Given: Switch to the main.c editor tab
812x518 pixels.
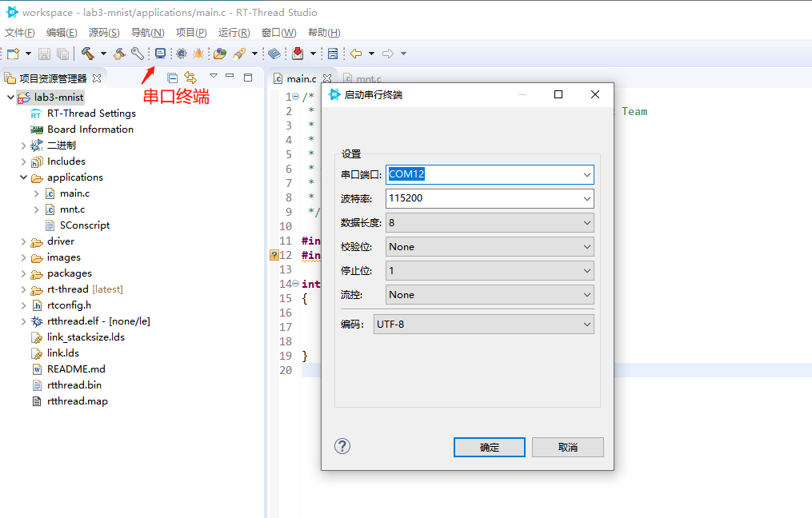Looking at the screenshot, I should [x=302, y=78].
